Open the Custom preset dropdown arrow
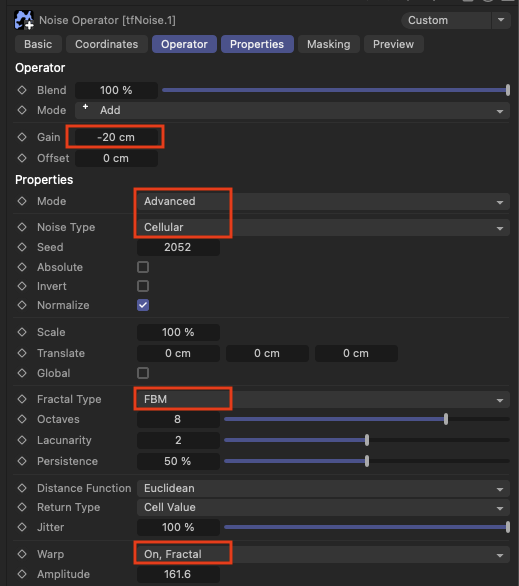519x586 pixels. point(501,20)
